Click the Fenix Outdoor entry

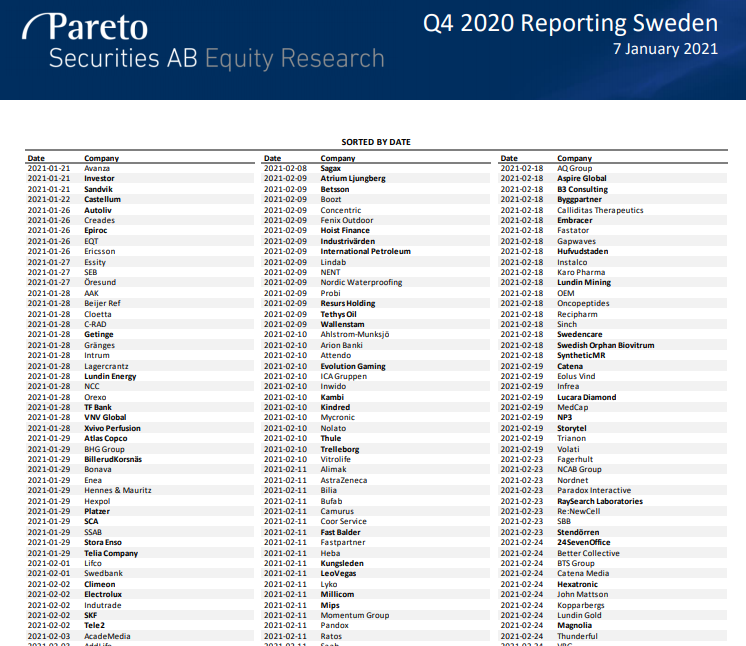347,220
